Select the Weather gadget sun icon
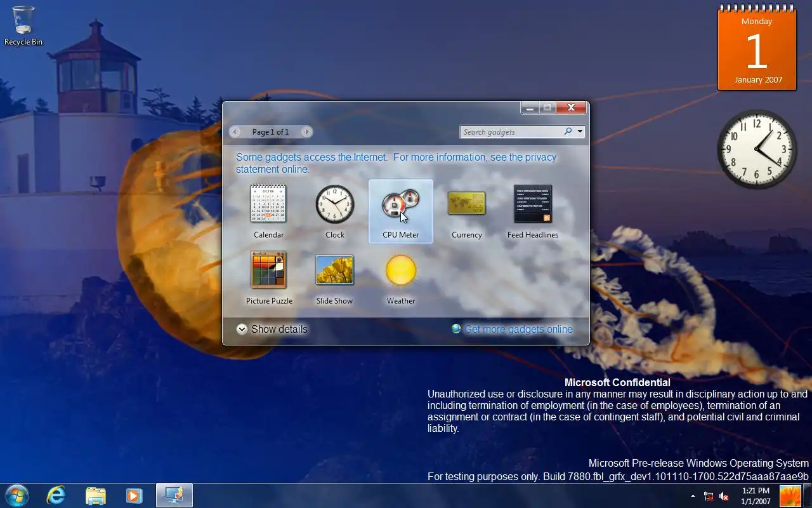Viewport: 812px width, 508px height. click(x=401, y=270)
